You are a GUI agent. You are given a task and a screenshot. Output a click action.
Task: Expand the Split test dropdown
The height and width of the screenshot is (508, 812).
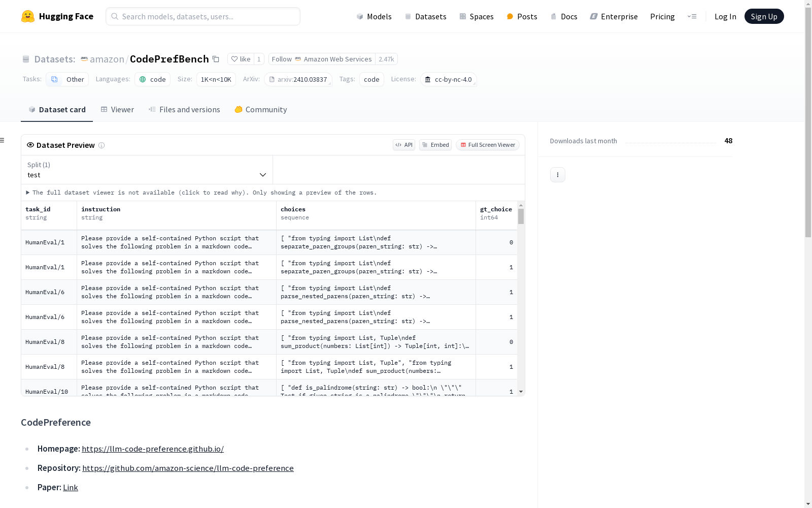(147, 170)
